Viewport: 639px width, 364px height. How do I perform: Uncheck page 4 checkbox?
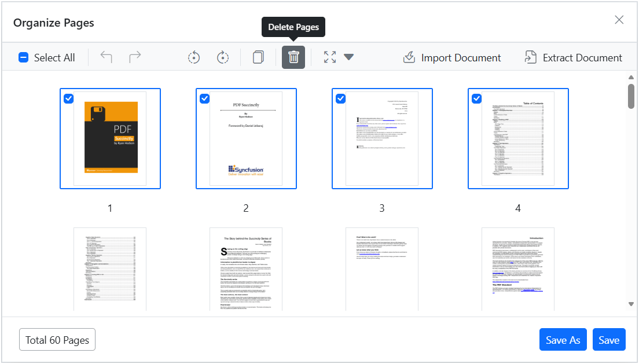click(476, 98)
